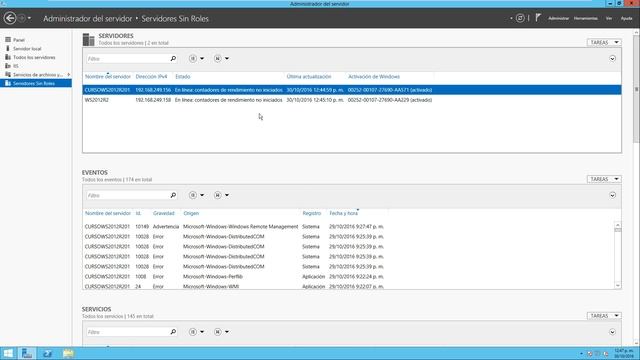The height and width of the screenshot is (360, 640).
Task: Expand the Servicios de archivos arrow
Action: tap(69, 75)
